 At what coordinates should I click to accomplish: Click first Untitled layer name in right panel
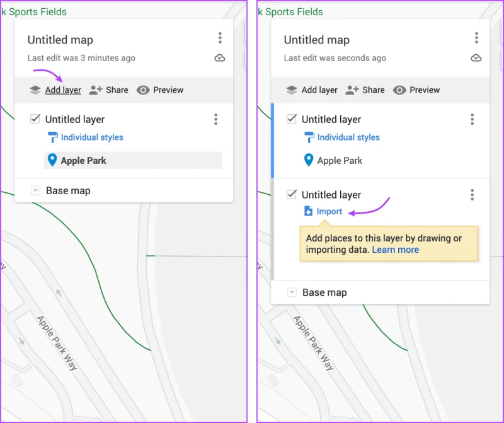(331, 119)
